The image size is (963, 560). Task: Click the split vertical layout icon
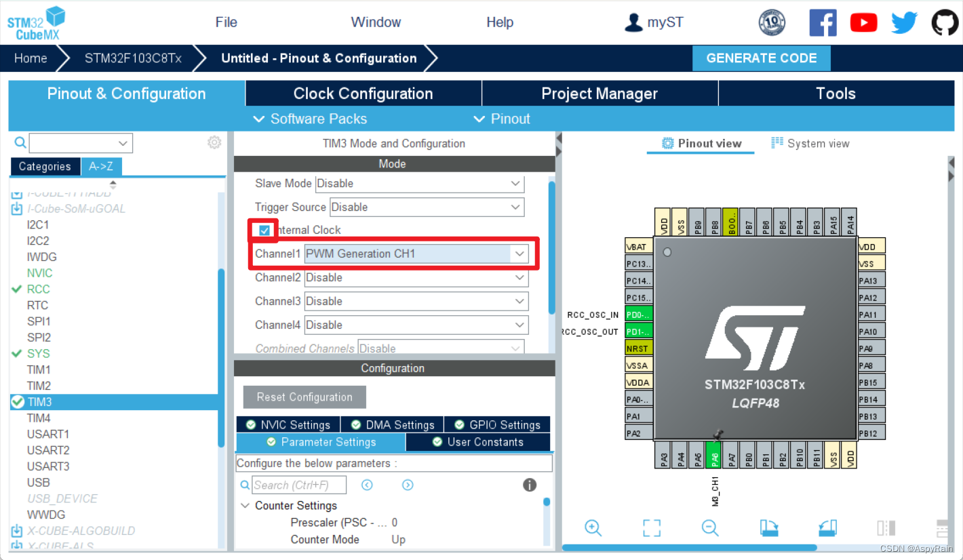(x=886, y=528)
